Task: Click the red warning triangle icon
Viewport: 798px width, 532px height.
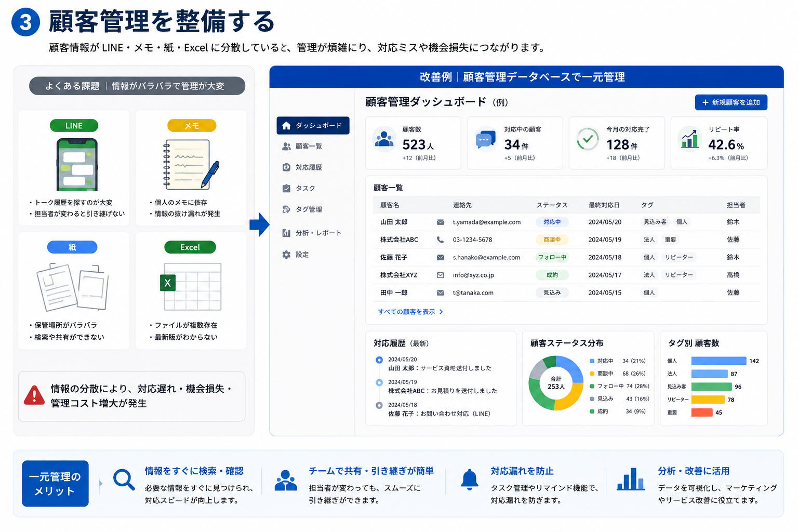Action: pyautogui.click(x=34, y=396)
